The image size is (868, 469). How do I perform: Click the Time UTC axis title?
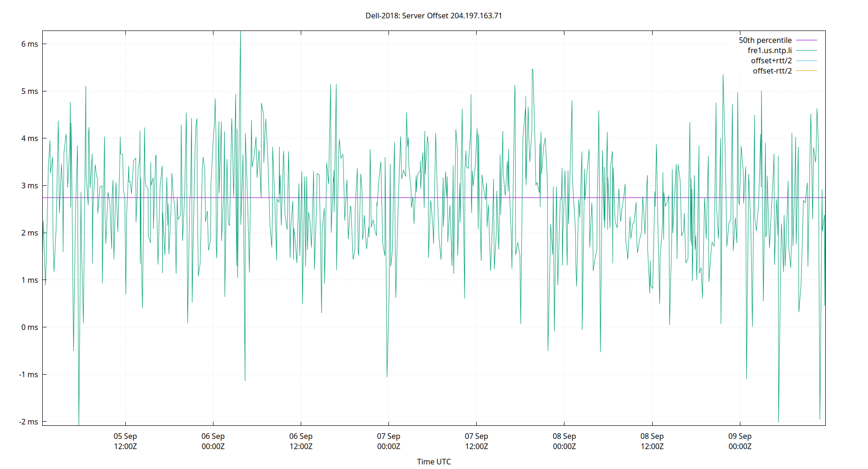434,461
